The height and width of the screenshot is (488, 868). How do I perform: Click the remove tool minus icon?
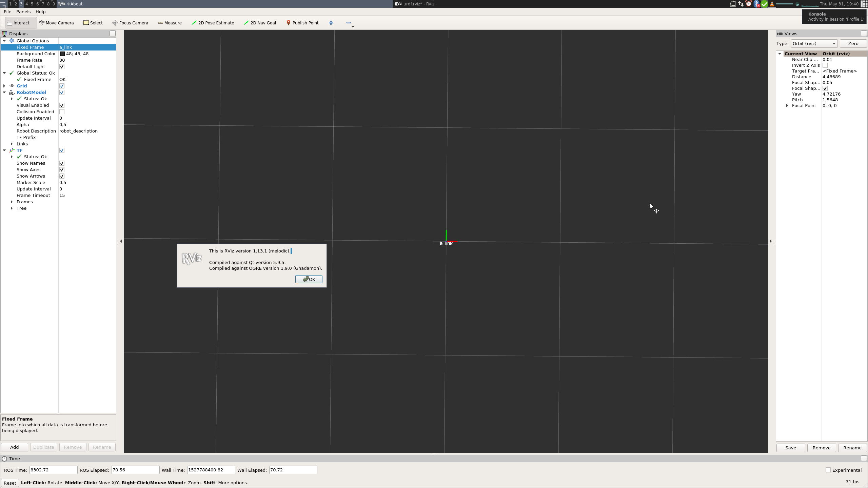pos(348,23)
